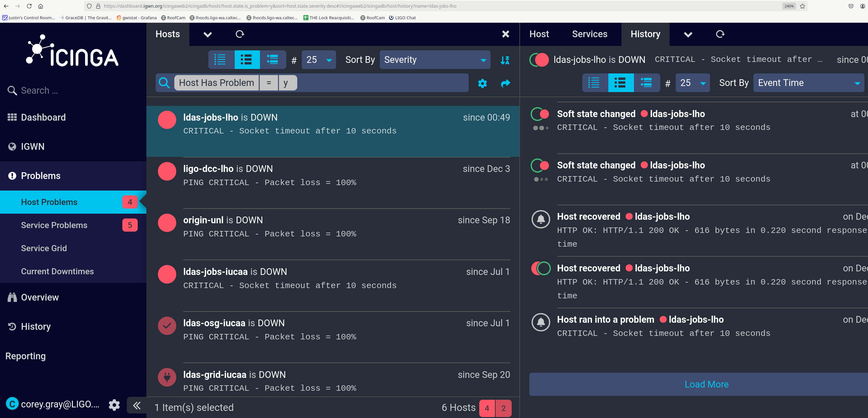The width and height of the screenshot is (868, 418).
Task: Click Host Has Problem filter term
Action: 216,83
